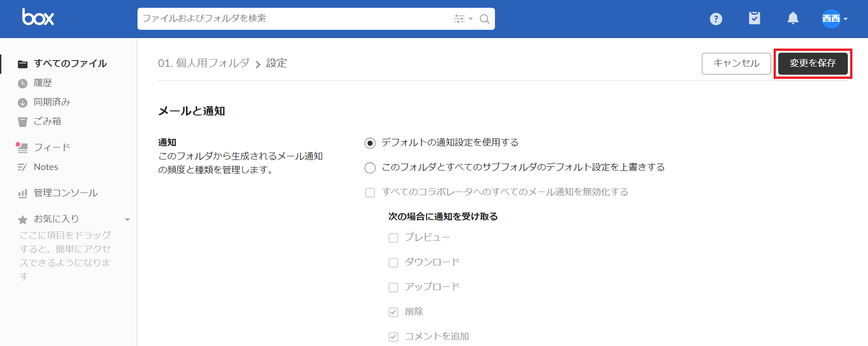Uncheck the 削除 notification checkbox
Viewport: 868px width, 346px height.
point(393,312)
